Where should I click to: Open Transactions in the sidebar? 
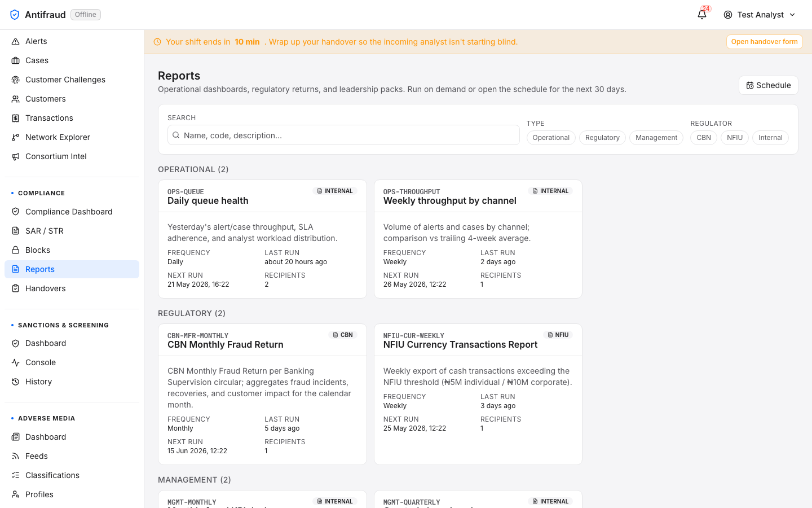[x=72, y=118]
